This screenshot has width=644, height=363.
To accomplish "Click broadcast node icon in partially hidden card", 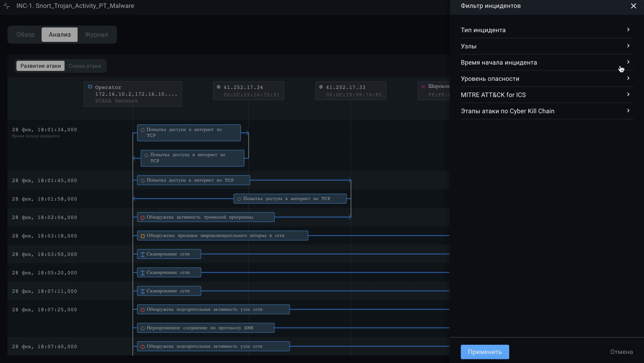I will [423, 87].
